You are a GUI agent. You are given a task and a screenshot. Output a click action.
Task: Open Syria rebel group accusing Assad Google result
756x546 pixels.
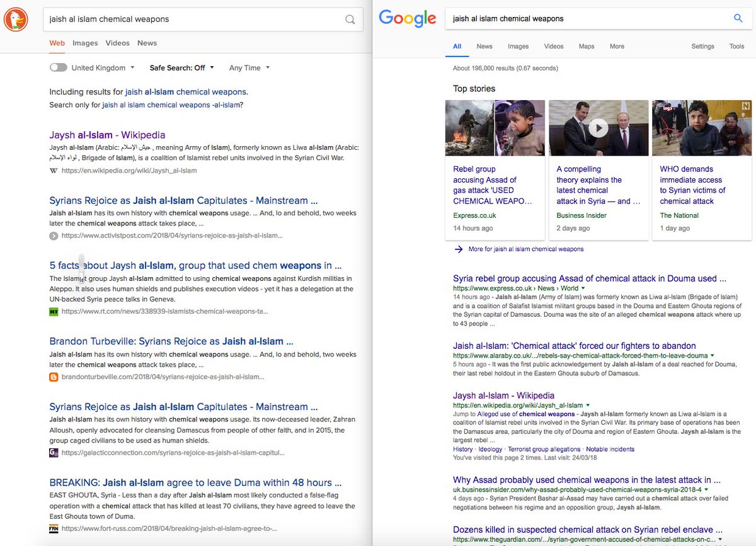[x=590, y=278]
